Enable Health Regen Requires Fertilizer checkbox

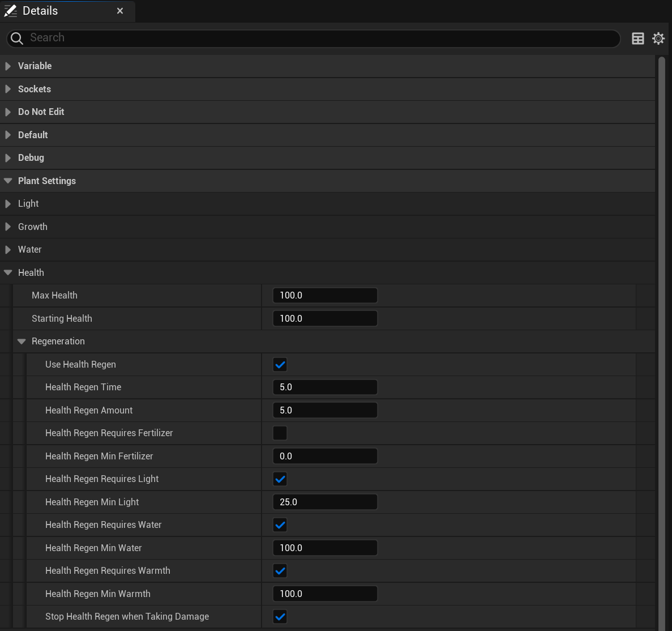280,433
